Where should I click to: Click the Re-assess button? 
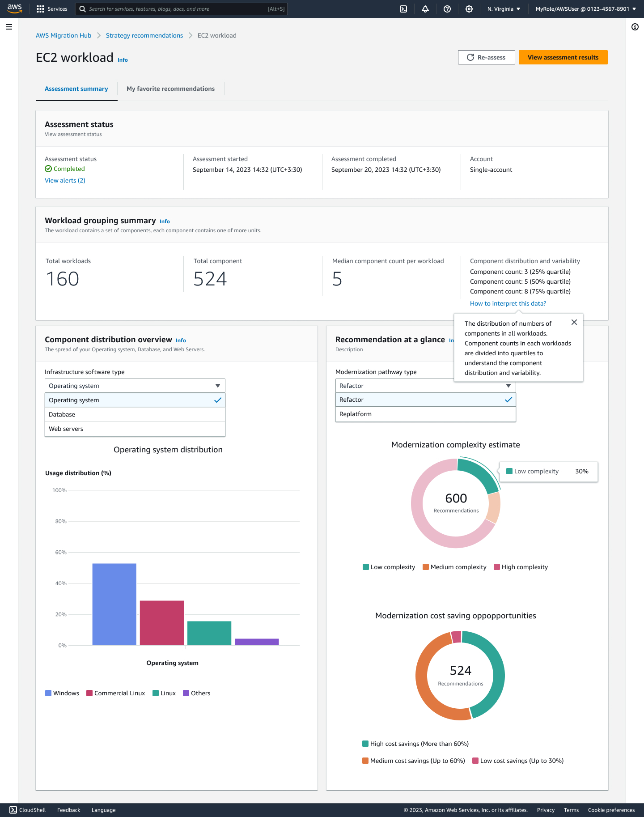pyautogui.click(x=487, y=57)
